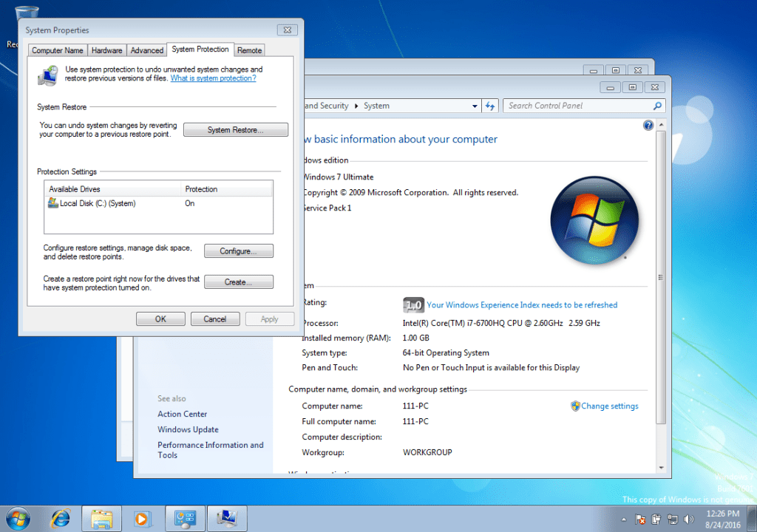Image resolution: width=757 pixels, height=532 pixels.
Task: Activate System Properties taskbar button
Action: pos(227,519)
